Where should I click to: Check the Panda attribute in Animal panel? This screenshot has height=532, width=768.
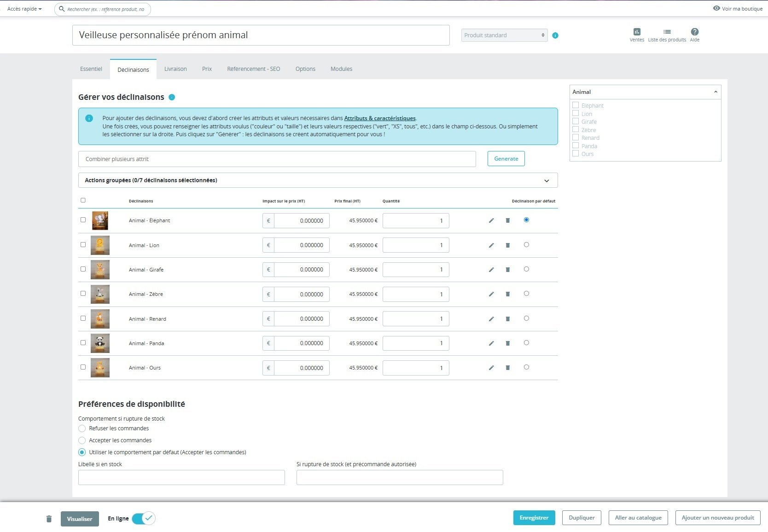pyautogui.click(x=576, y=145)
